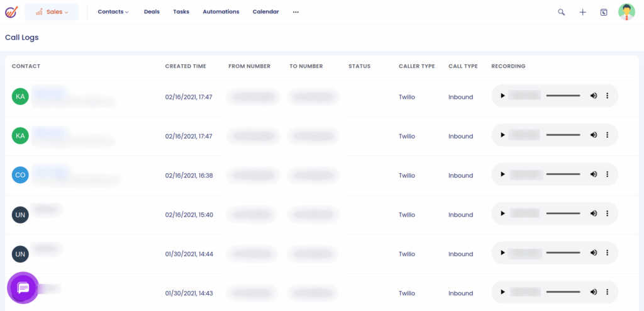The width and height of the screenshot is (644, 311).
Task: Mute the 15:40 recording's volume
Action: (593, 213)
